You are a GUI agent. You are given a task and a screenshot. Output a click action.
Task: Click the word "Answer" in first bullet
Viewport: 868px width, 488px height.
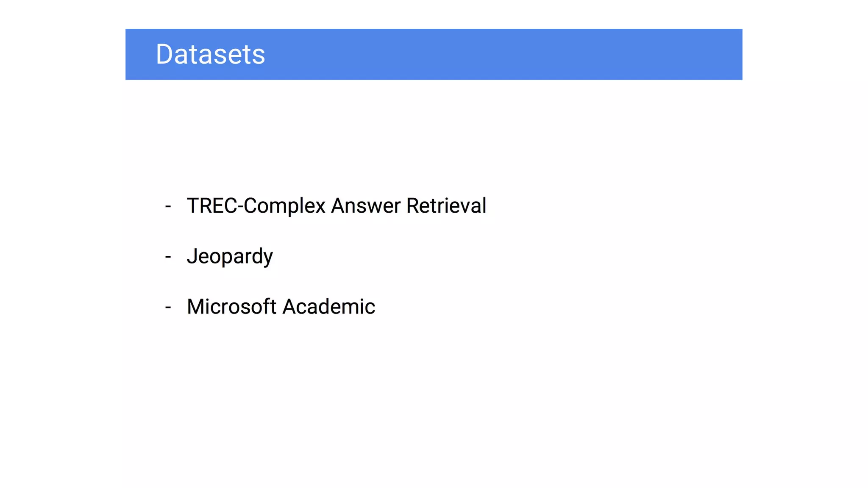coord(365,206)
